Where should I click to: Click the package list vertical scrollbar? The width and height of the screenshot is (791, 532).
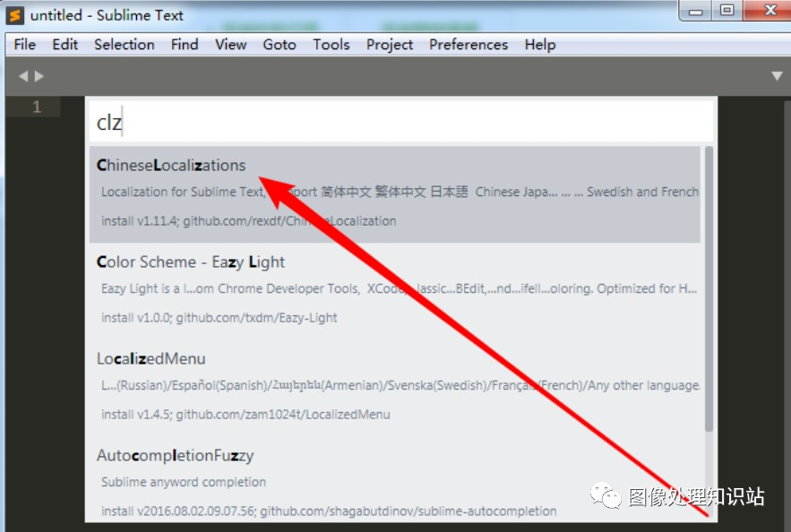pyautogui.click(x=709, y=289)
